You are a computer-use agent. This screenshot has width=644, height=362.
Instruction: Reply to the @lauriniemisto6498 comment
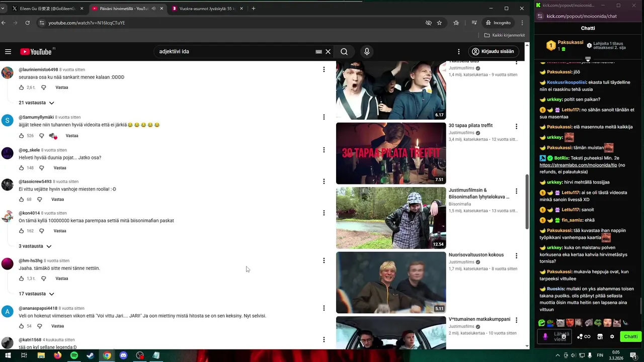click(x=62, y=87)
